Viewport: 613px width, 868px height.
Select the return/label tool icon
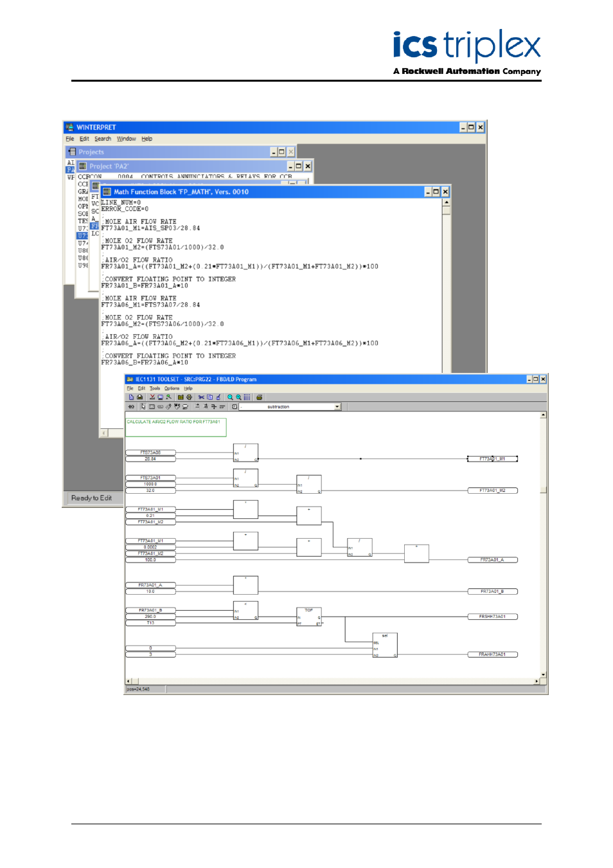click(x=185, y=406)
